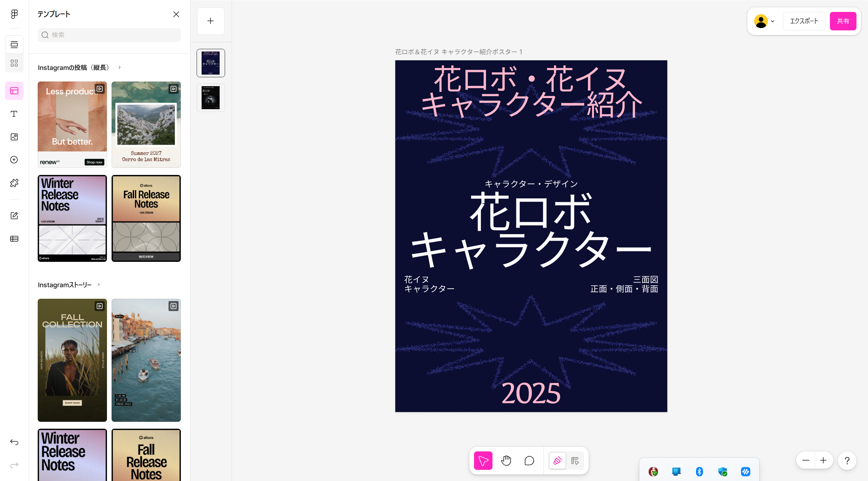
Task: Expand Instagramの投稿（縦長） category chevron
Action: coord(120,68)
